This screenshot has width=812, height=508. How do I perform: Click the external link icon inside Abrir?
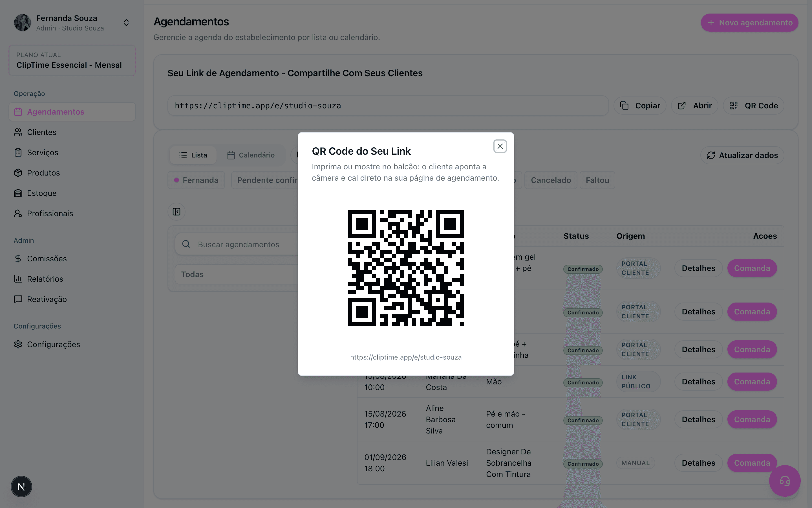click(681, 106)
